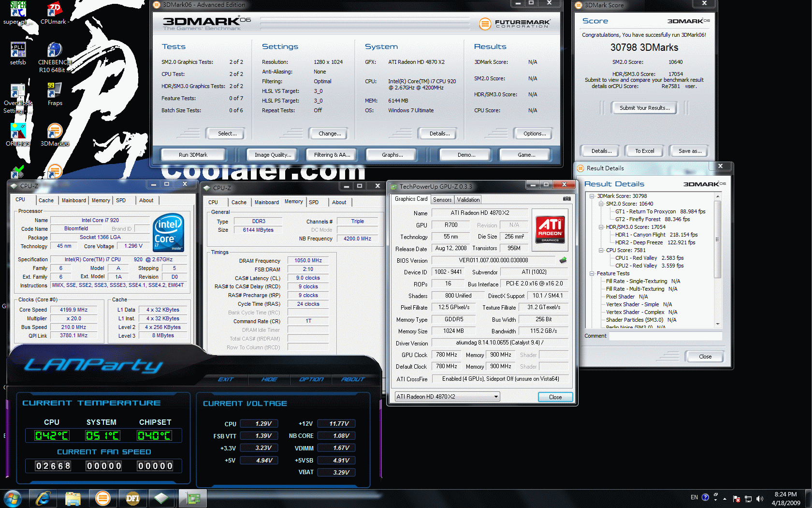Click the BIOS save chip icon in GPU-Z

point(563,260)
